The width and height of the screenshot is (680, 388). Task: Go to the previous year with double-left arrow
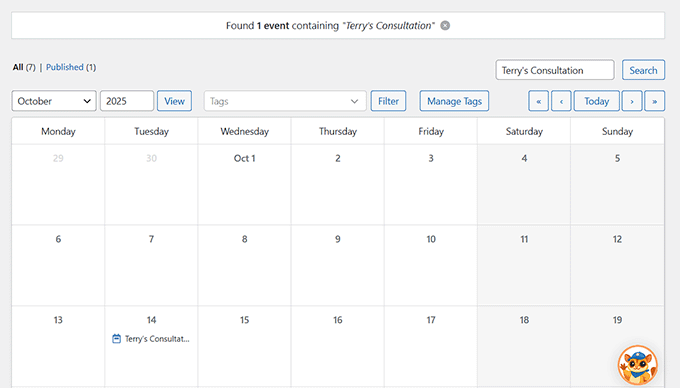point(538,101)
